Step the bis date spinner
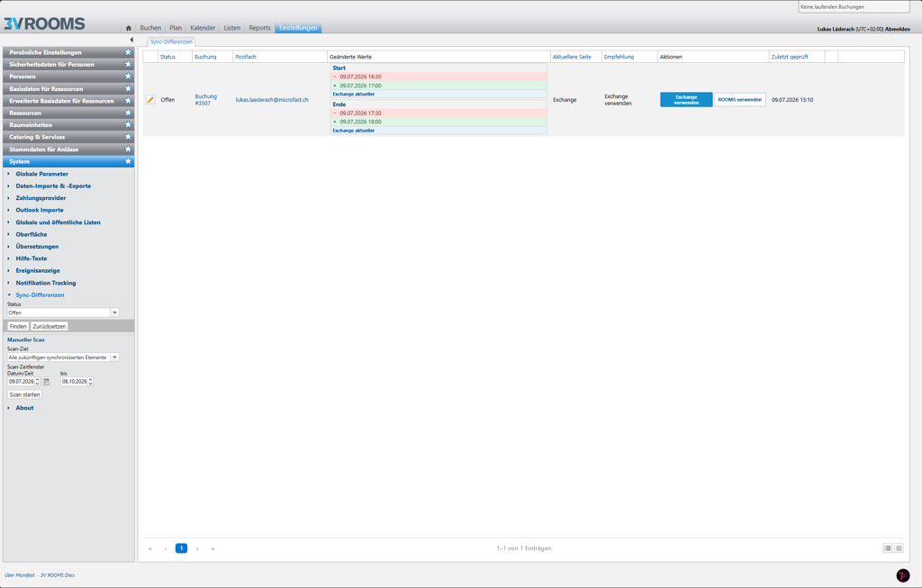The width and height of the screenshot is (922, 588). click(x=91, y=382)
